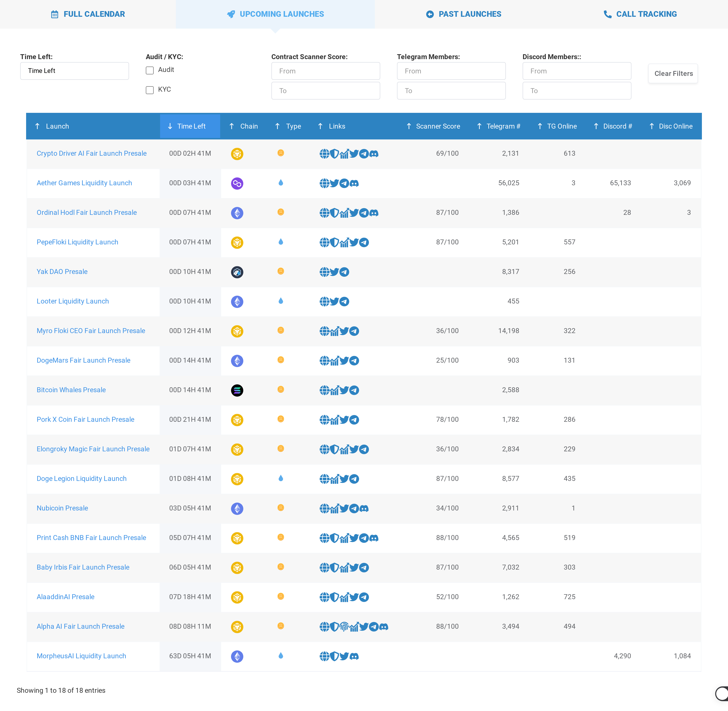
Task: Open the Crypto Driver AI Discord icon
Action: 374,154
